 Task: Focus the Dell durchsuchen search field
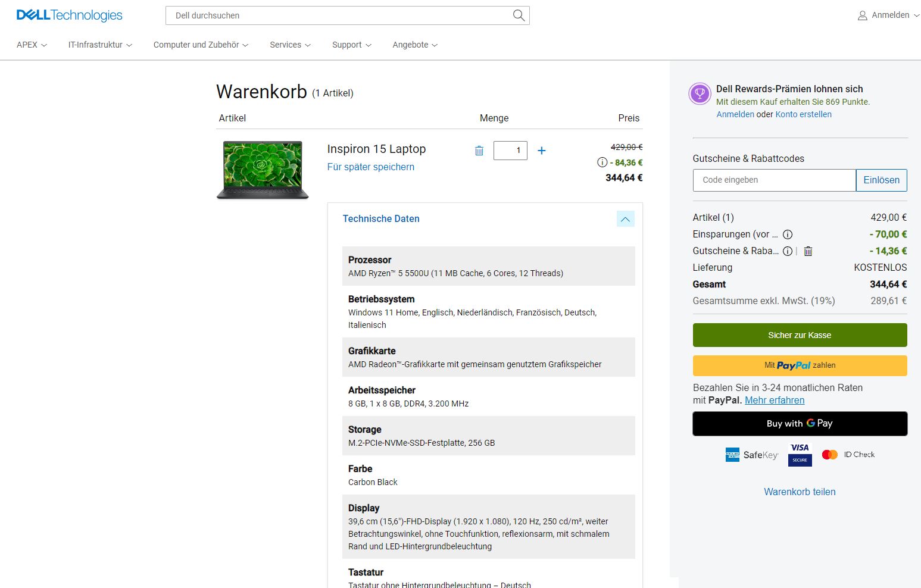339,15
